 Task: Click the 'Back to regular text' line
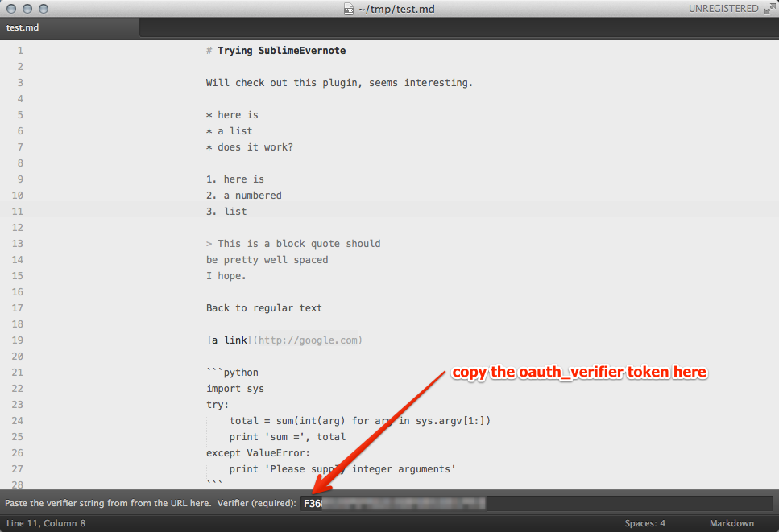point(263,308)
